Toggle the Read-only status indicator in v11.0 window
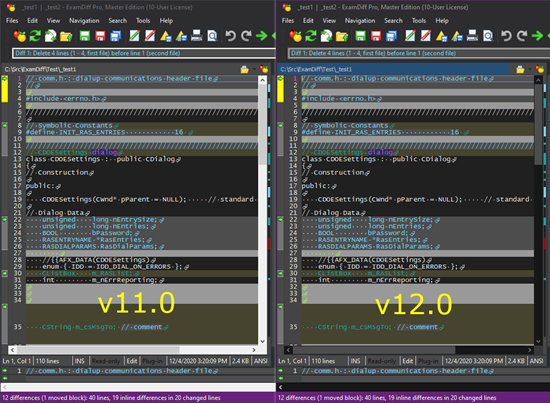 coord(106,361)
